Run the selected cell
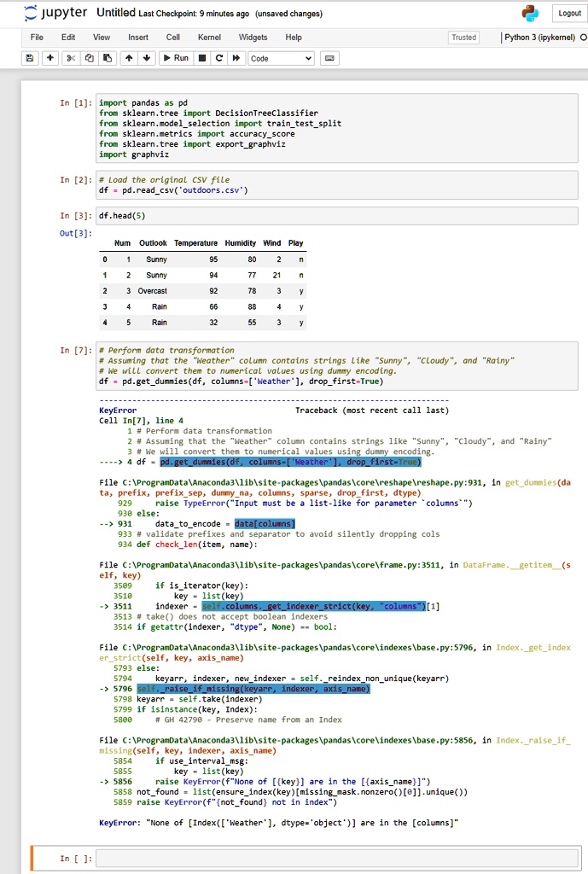 point(176,58)
